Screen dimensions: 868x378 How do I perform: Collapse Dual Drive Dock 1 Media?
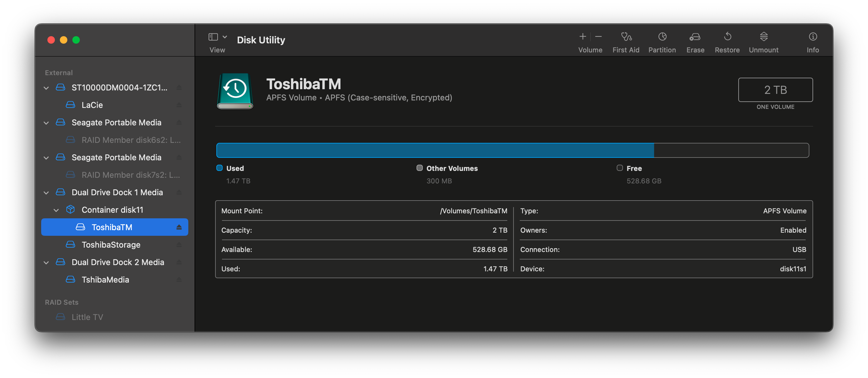pyautogui.click(x=46, y=192)
